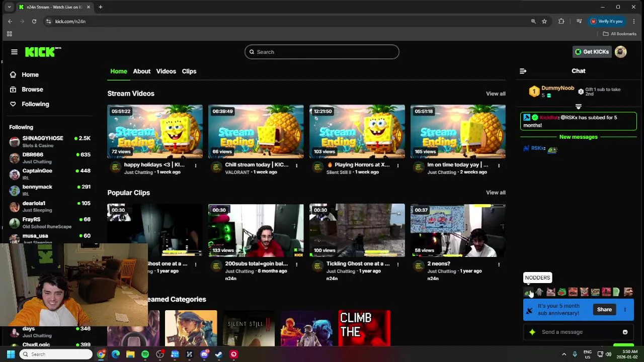Open File Explorer from taskbar

(x=130, y=354)
